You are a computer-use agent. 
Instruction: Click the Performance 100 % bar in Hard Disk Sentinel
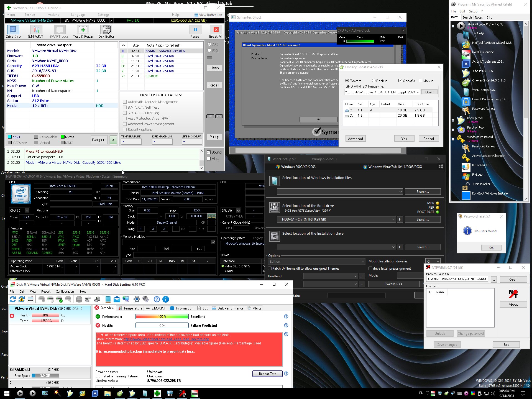pos(162,316)
